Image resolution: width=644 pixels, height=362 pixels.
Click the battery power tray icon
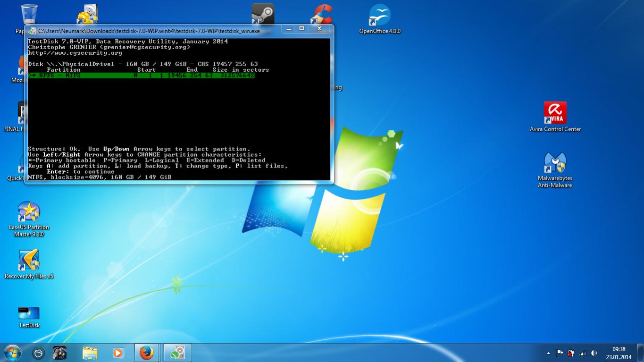tap(571, 353)
